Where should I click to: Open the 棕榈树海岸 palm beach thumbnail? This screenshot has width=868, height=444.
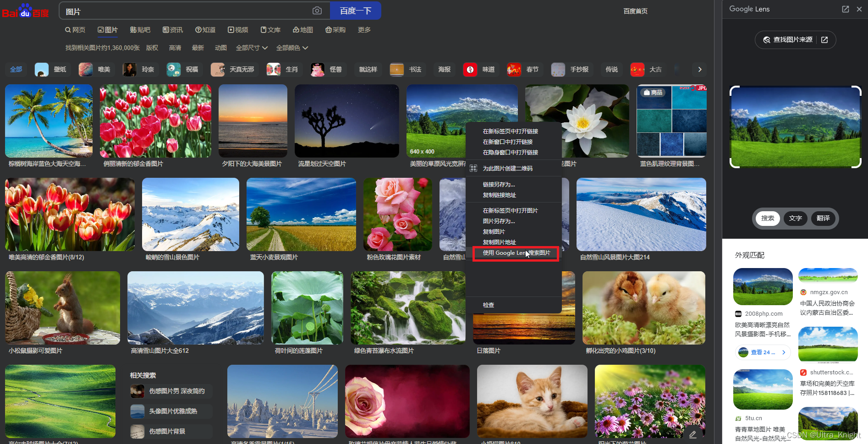[x=49, y=121]
